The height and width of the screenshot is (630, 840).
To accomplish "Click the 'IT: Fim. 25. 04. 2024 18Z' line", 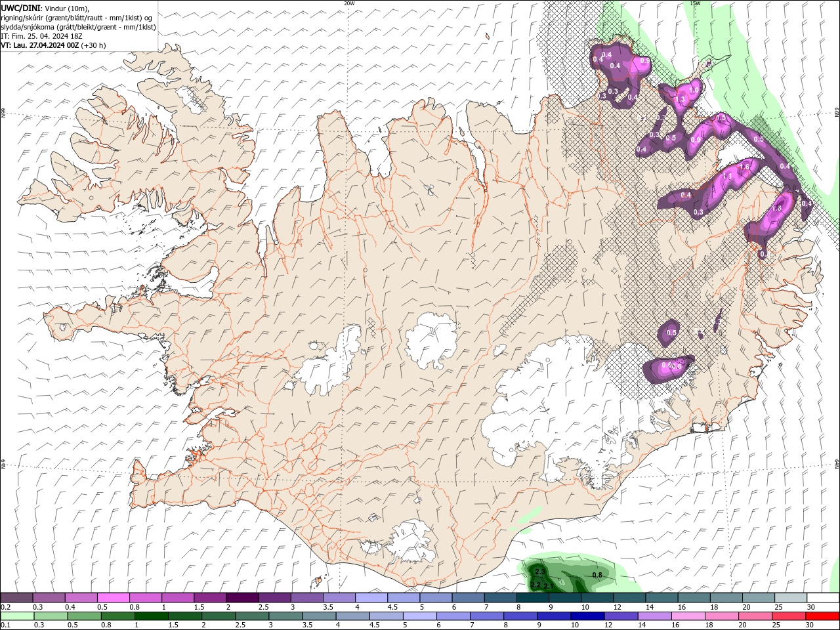I will coord(41,36).
